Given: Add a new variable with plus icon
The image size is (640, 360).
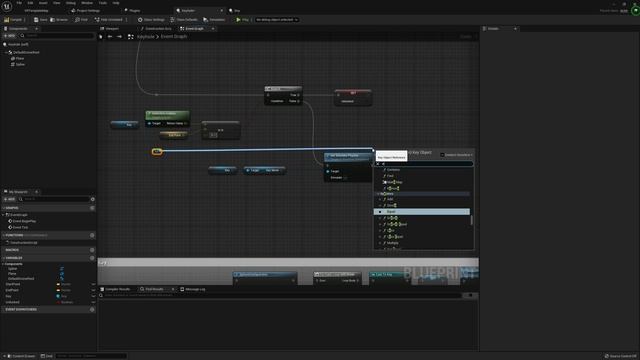Looking at the screenshot, I should click(92, 258).
